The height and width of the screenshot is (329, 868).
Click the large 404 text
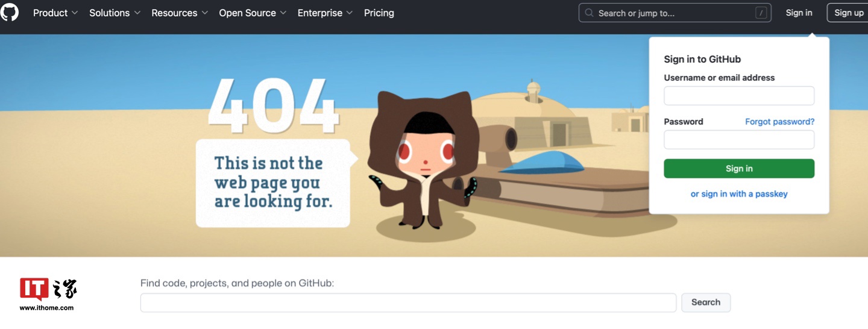273,105
